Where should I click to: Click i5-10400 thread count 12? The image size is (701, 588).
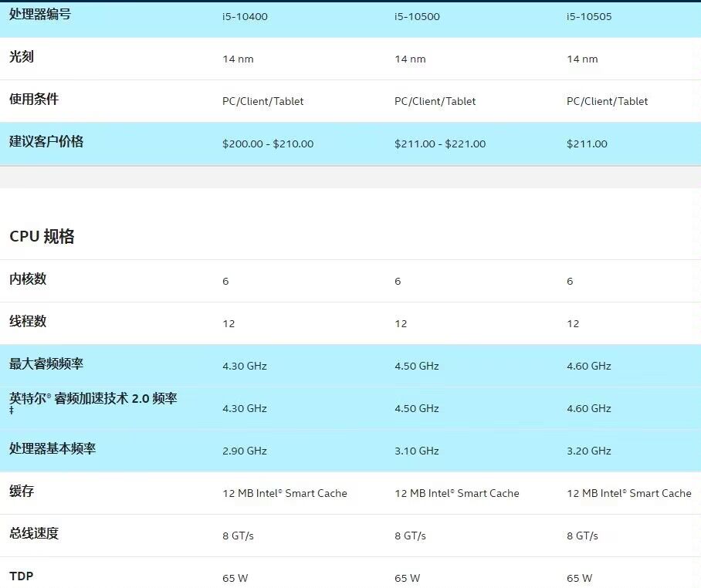229,323
